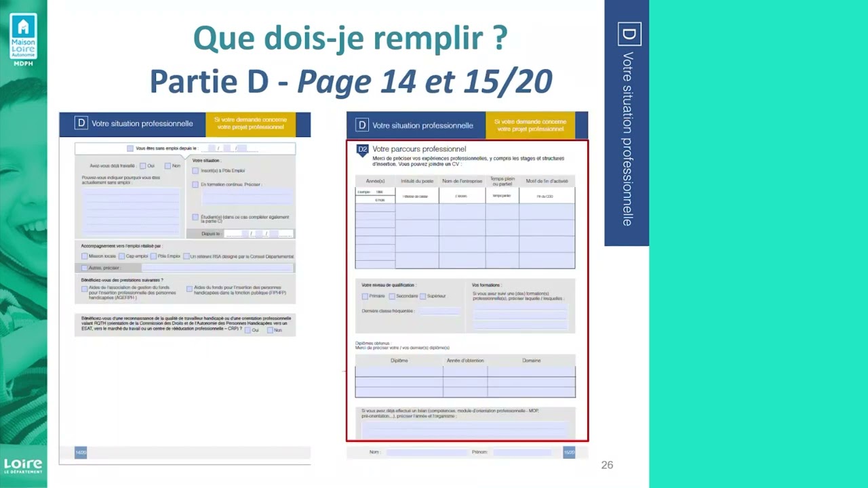Image resolution: width=868 pixels, height=488 pixels.
Task: Click yellow 'Si votre demande concerne' banner on right form
Action: coord(530,125)
